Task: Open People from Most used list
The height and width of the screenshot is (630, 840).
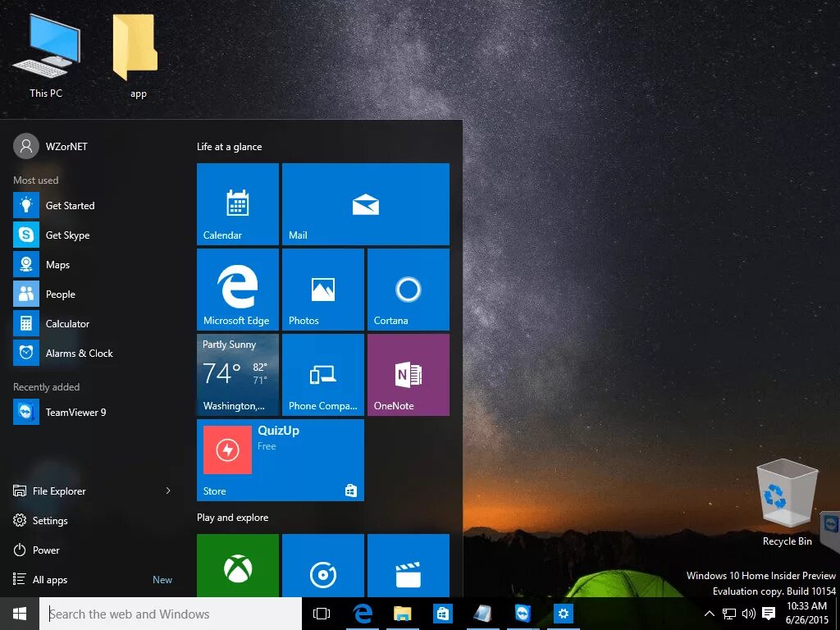Action: coord(94,294)
